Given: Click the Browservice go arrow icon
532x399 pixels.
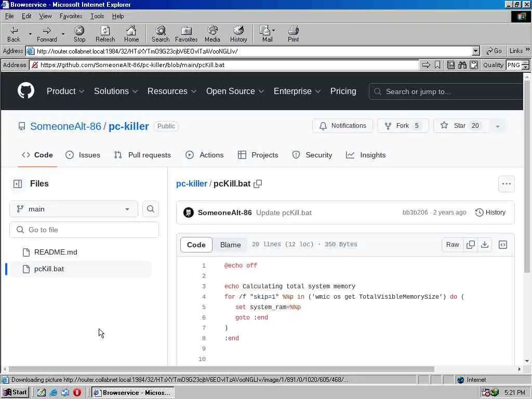Looking at the screenshot, I should (426, 65).
